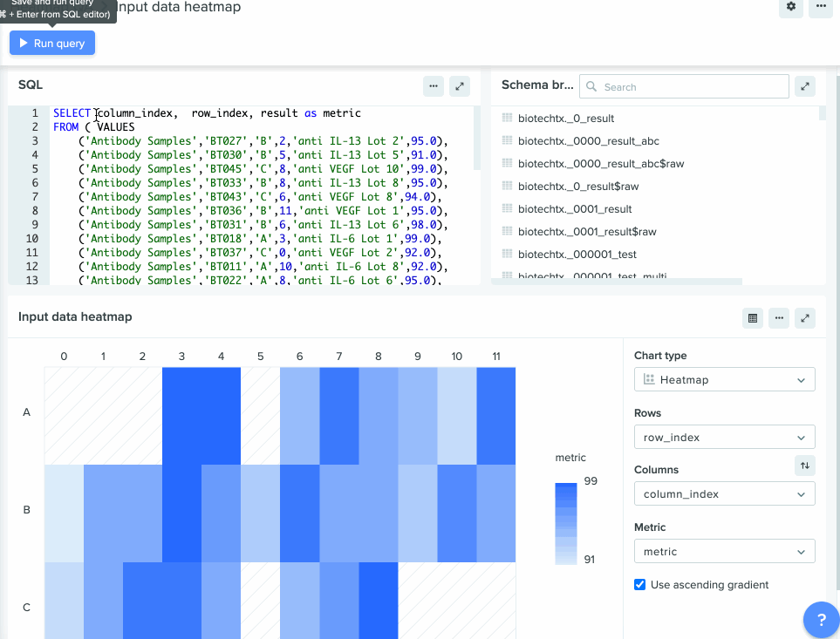Open the Chart type Heatmap dropdown
840x639 pixels.
tap(724, 379)
